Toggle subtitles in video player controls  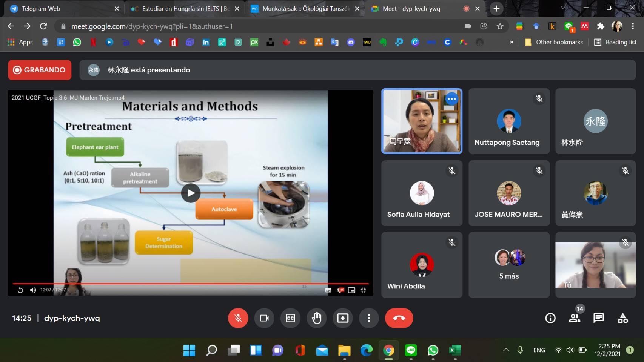pos(328,290)
